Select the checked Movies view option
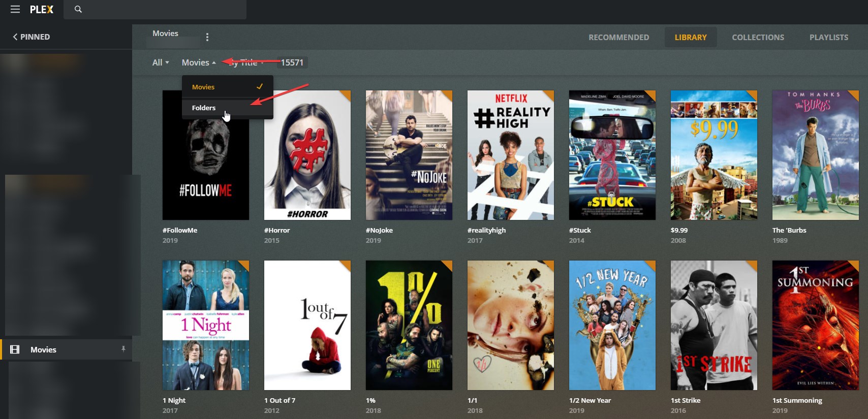The width and height of the screenshot is (868, 419). pyautogui.click(x=228, y=87)
